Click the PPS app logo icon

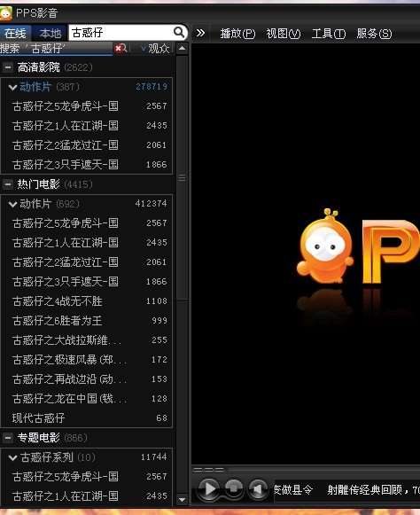pyautogui.click(x=5, y=13)
